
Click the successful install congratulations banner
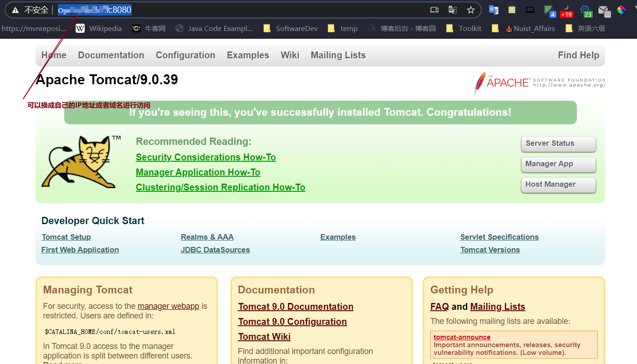pyautogui.click(x=320, y=113)
